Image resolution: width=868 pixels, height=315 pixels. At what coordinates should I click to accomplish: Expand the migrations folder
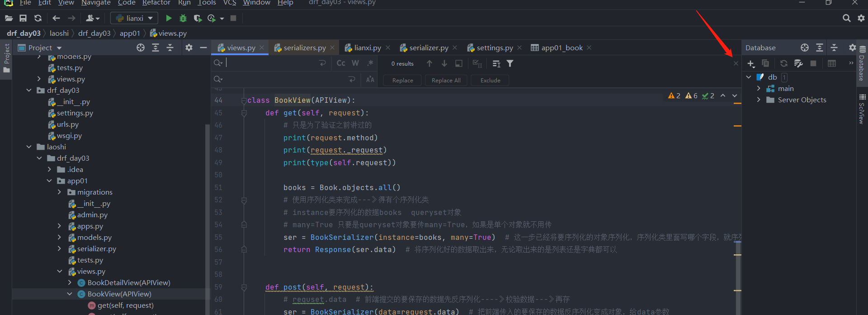pyautogui.click(x=59, y=192)
